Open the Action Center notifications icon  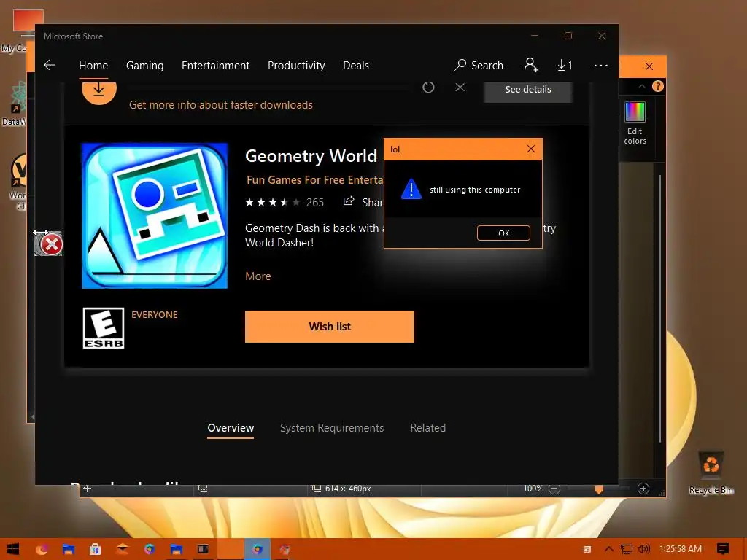723,549
